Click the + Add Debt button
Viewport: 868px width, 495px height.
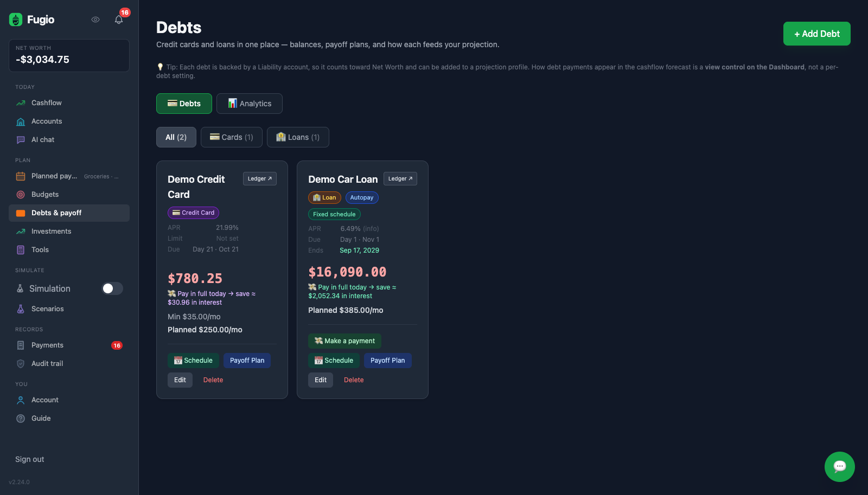(x=817, y=34)
